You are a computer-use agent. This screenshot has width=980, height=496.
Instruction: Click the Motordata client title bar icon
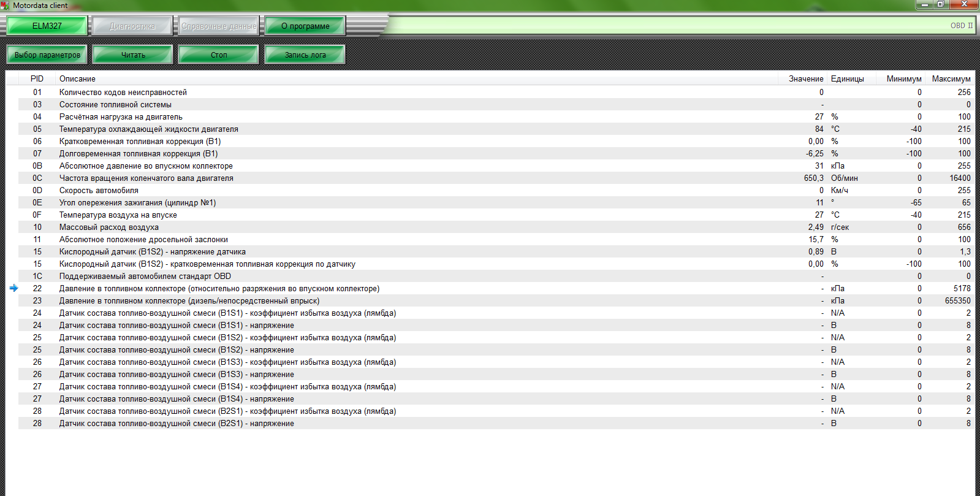coord(5,5)
